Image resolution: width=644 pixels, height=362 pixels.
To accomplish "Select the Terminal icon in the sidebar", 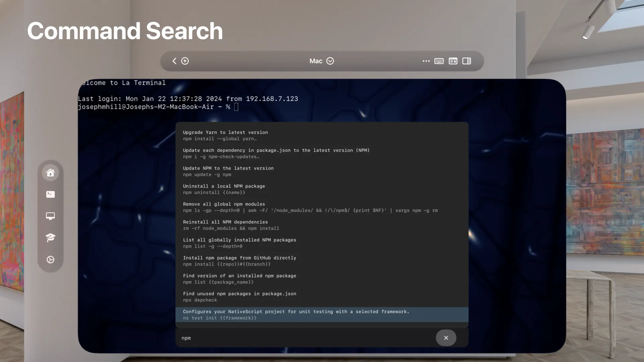I will point(50,194).
